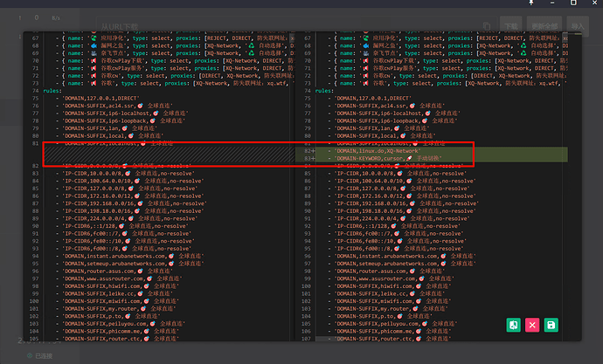Click 'DOMAIN-SUFFIX,ip6-localhost' line in right pane
Image resolution: width=603 pixels, height=364 pixels.
click(x=398, y=113)
